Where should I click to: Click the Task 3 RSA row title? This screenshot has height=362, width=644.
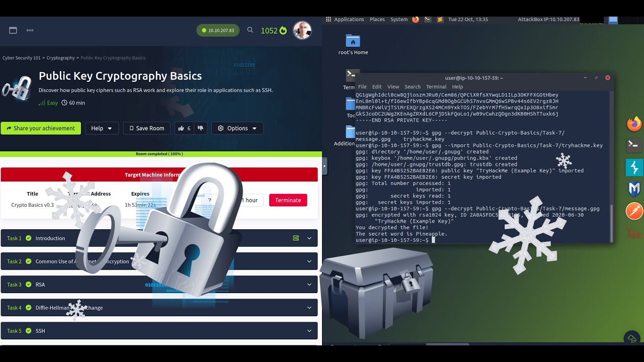click(40, 285)
